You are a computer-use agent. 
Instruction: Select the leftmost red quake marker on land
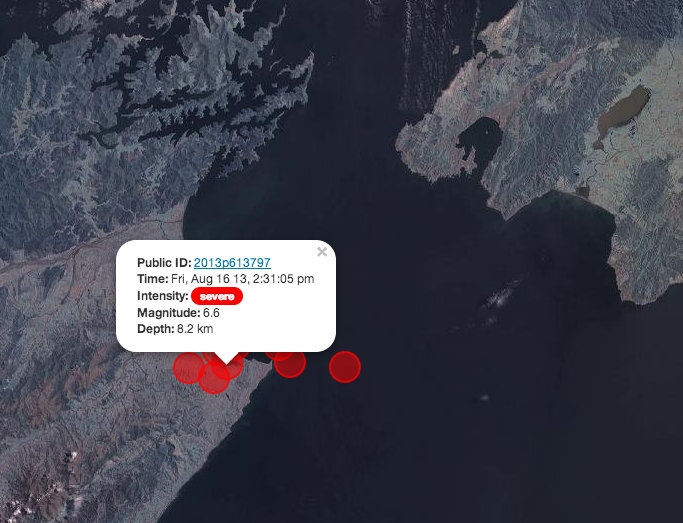[188, 368]
